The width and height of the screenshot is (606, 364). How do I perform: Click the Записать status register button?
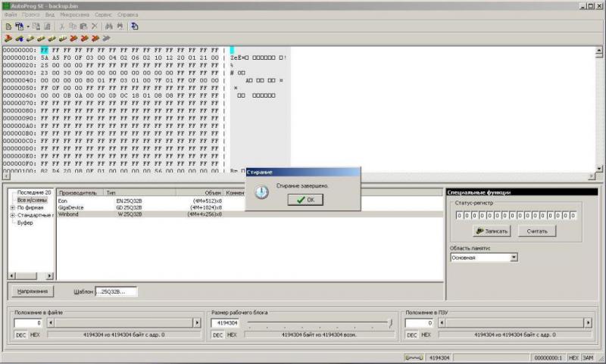pyautogui.click(x=492, y=231)
